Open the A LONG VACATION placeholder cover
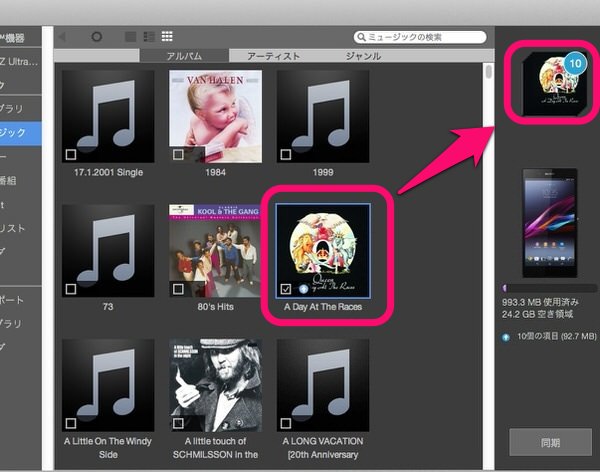Viewport: 600px width, 472px height. click(x=323, y=385)
